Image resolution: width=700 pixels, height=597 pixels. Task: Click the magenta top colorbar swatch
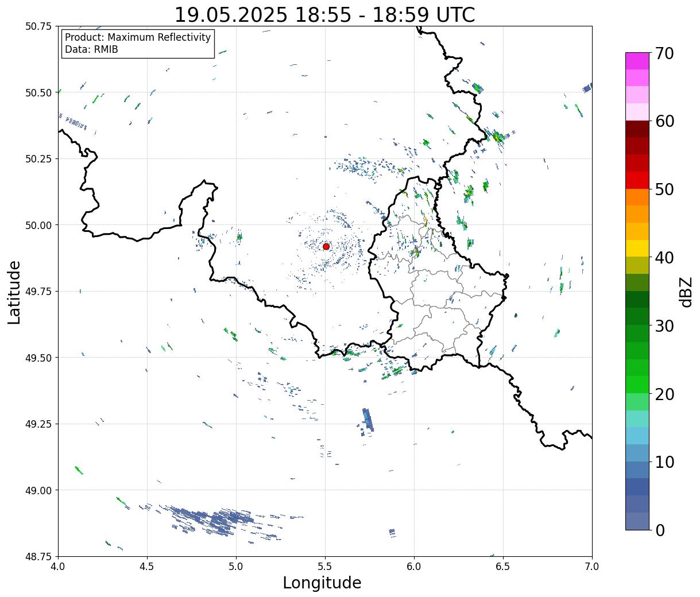637,61
